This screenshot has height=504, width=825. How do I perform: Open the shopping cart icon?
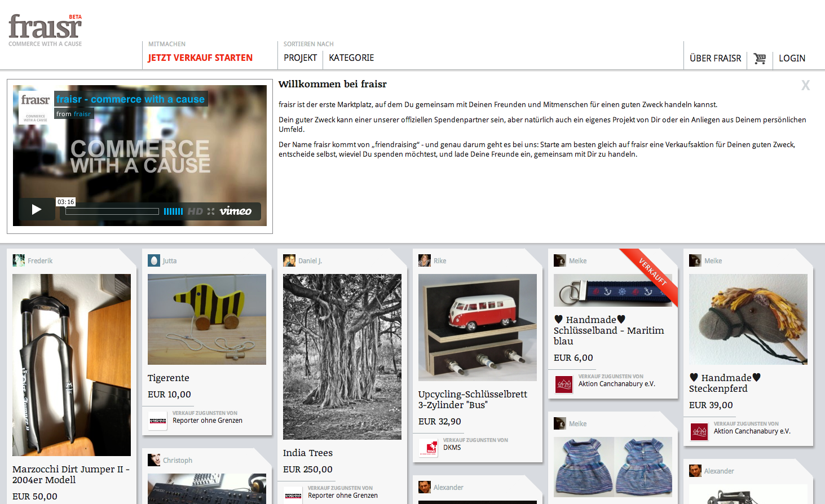point(760,58)
